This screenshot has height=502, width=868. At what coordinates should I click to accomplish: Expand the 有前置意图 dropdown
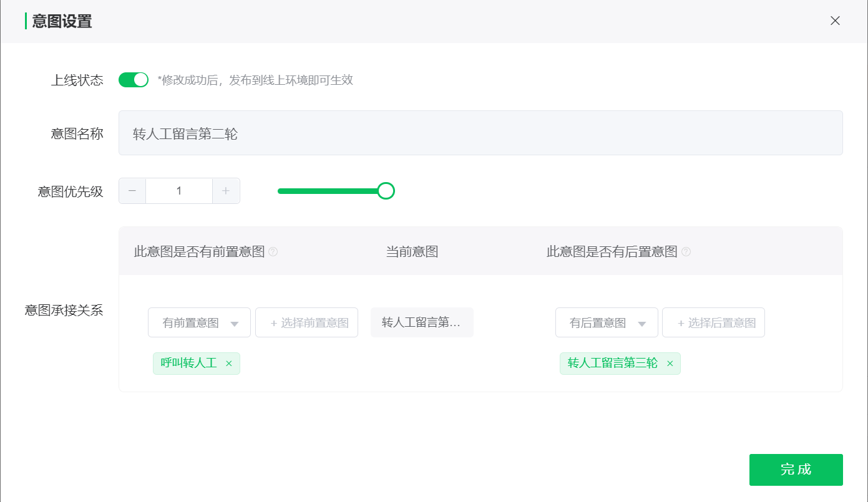pyautogui.click(x=199, y=323)
